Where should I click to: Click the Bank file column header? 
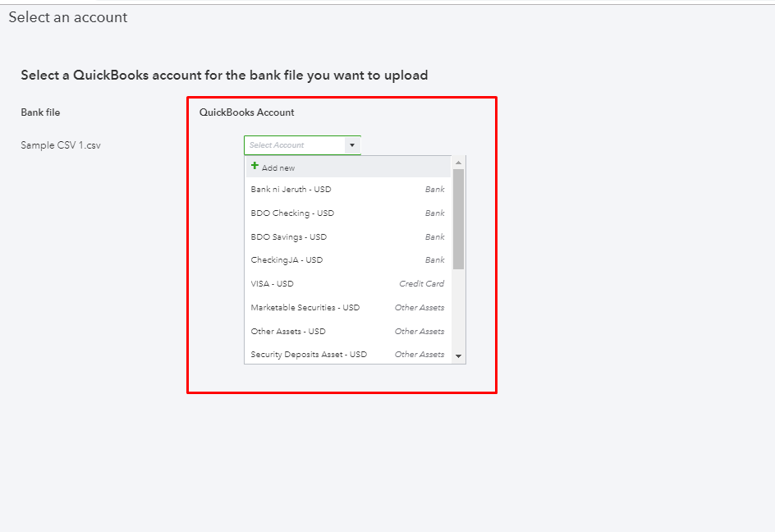(x=40, y=112)
